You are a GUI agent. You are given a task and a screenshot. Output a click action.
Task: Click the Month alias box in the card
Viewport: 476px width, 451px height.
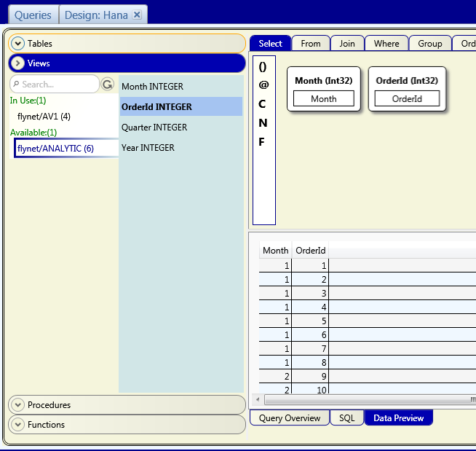(324, 98)
